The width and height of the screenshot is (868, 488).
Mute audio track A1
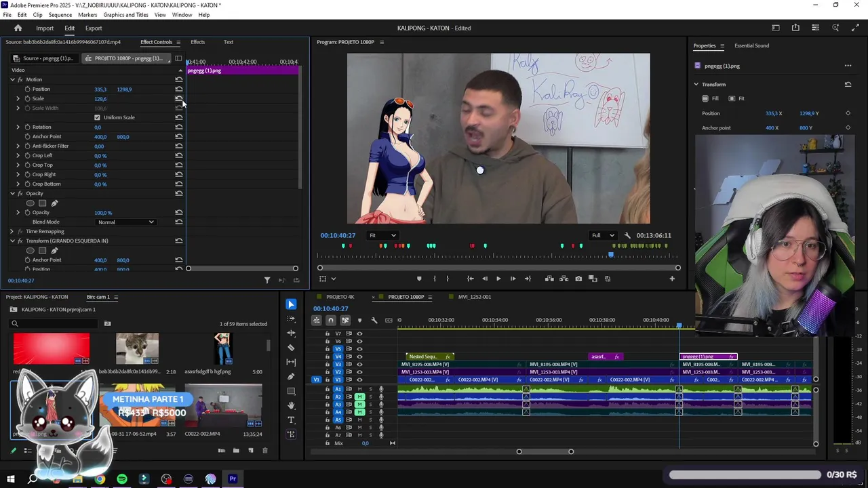click(360, 389)
